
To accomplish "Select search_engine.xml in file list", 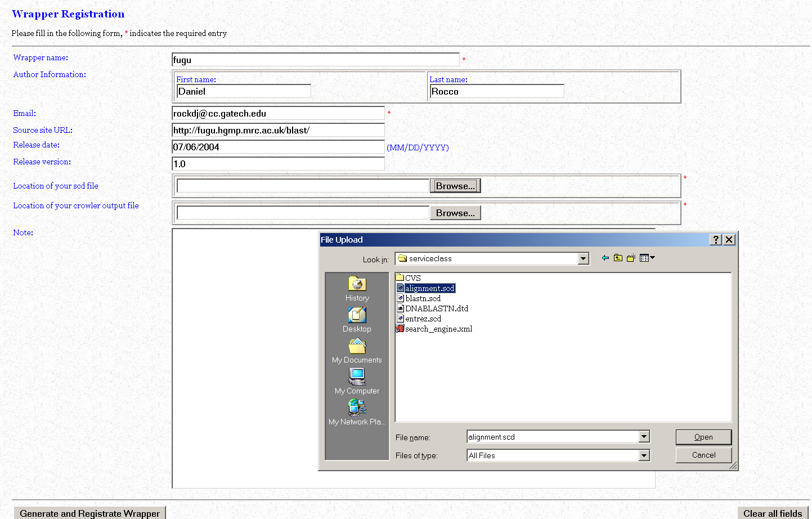I will 438,329.
